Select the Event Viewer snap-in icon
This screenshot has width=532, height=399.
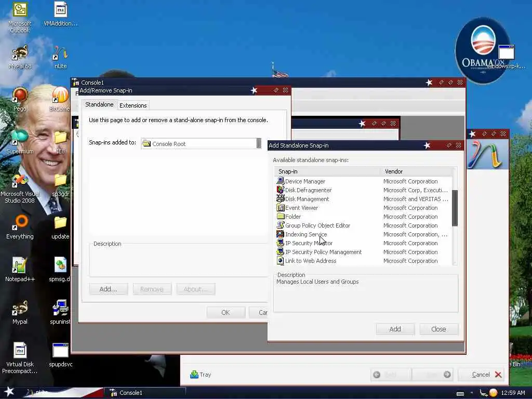coord(280,208)
